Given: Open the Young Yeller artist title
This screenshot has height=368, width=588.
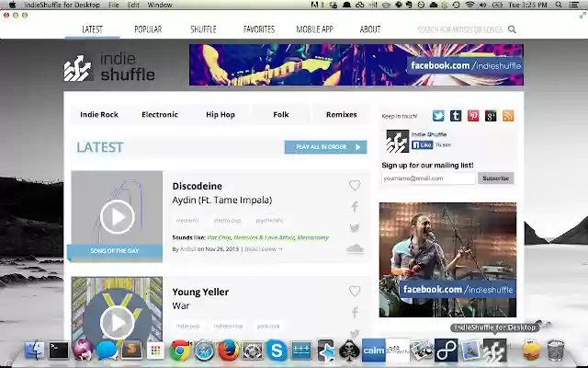Looking at the screenshot, I should pyautogui.click(x=200, y=292).
